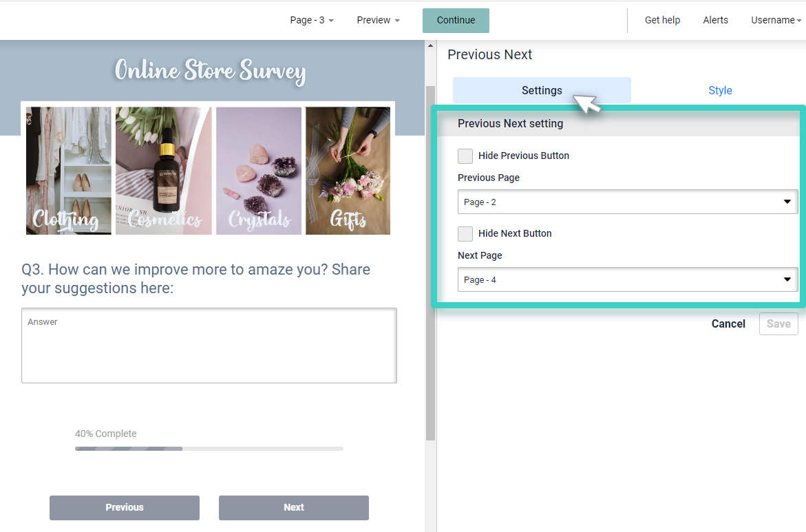Click the Q3 question text
This screenshot has width=806, height=532.
[195, 279]
